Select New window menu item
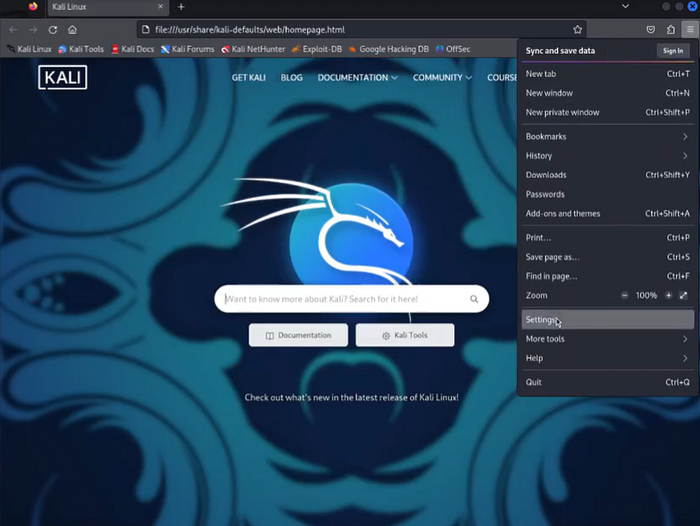 coord(608,93)
